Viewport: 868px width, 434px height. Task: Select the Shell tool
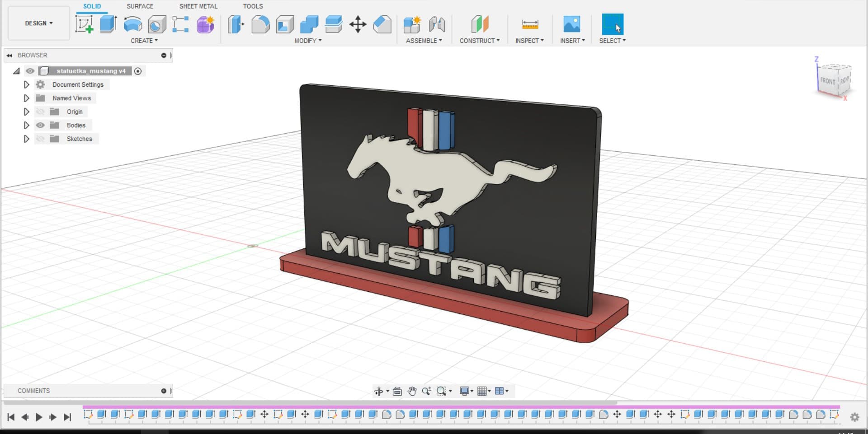click(x=285, y=24)
